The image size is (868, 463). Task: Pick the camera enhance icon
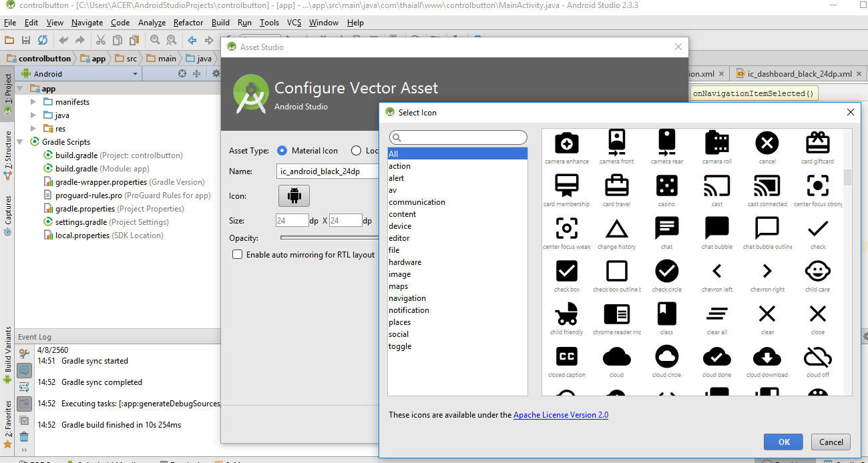point(566,143)
